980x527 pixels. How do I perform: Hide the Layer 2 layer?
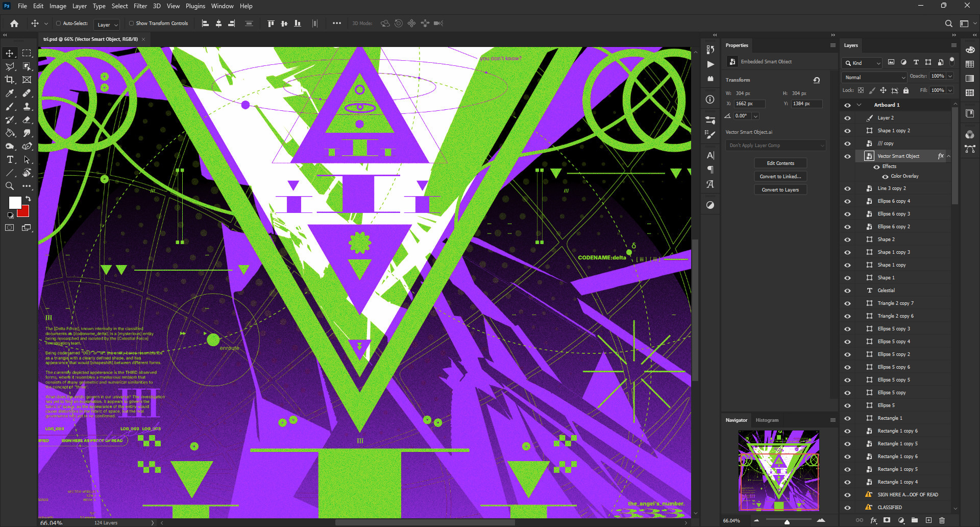[848, 118]
